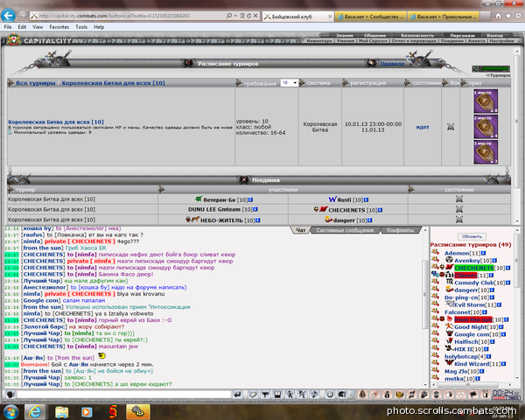Switch to Бойцовский клуб browser tab
The width and height of the screenshot is (525, 420).
[x=298, y=17]
